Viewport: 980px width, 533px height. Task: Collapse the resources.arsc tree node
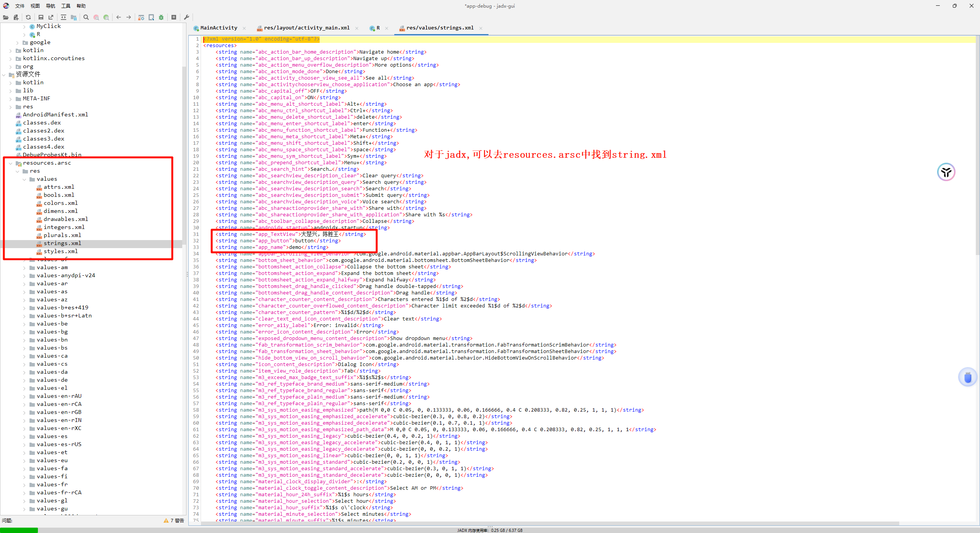11,163
